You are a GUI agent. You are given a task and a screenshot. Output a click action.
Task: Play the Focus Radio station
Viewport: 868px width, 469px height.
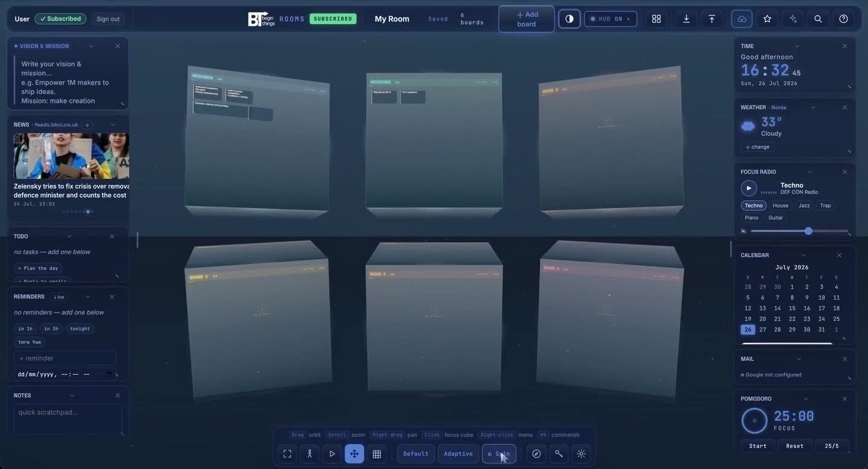(749, 188)
